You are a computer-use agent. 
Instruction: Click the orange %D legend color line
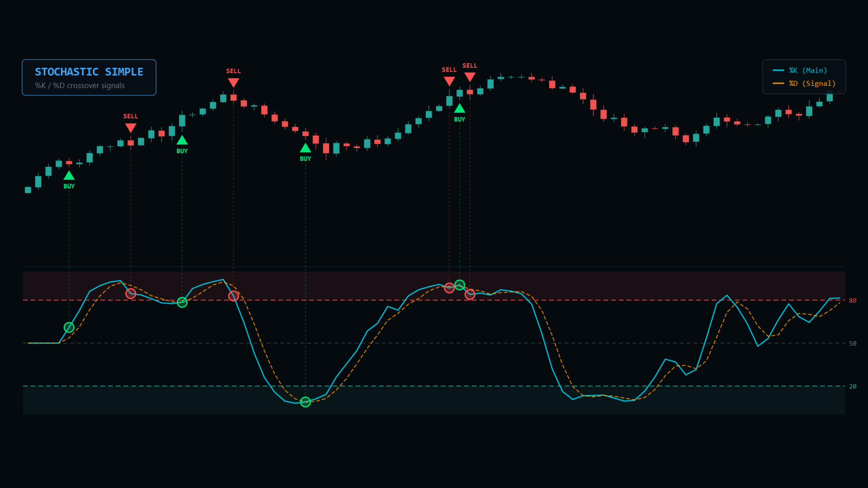[778, 84]
